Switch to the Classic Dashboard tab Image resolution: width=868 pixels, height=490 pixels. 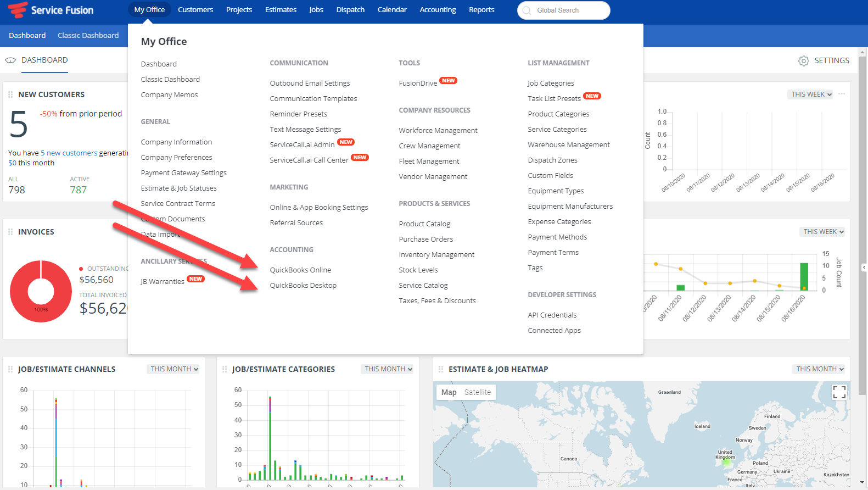coord(88,36)
